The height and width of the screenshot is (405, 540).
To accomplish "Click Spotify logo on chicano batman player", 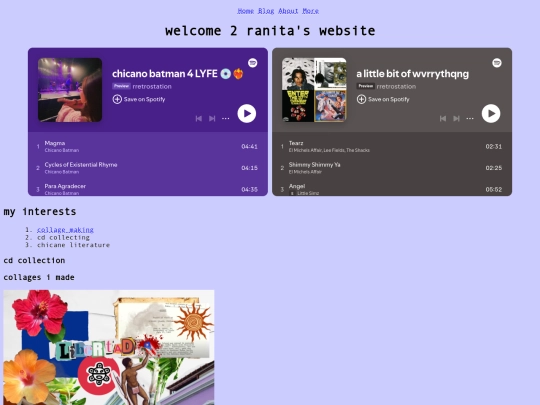I will click(252, 63).
